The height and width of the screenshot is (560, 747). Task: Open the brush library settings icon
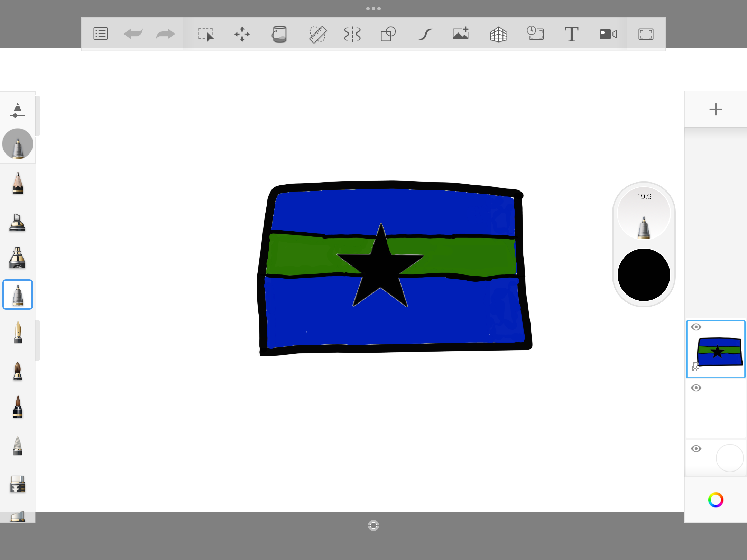[17, 110]
